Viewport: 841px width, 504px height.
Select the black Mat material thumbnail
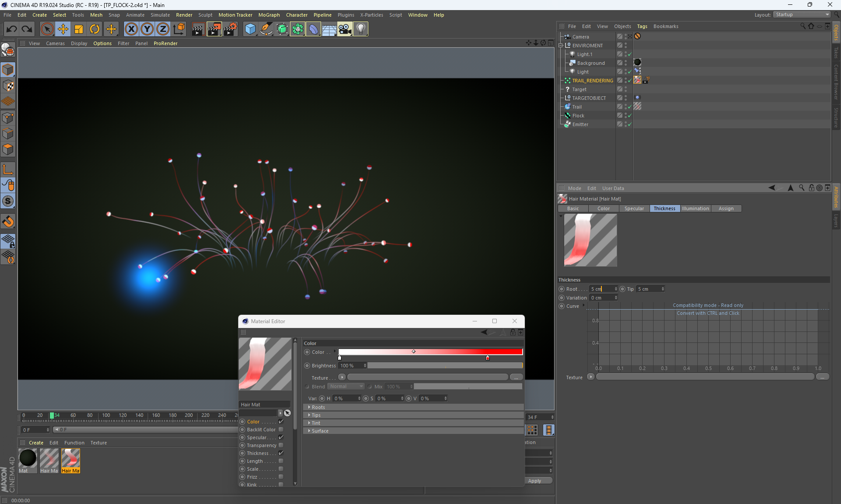pos(28,458)
